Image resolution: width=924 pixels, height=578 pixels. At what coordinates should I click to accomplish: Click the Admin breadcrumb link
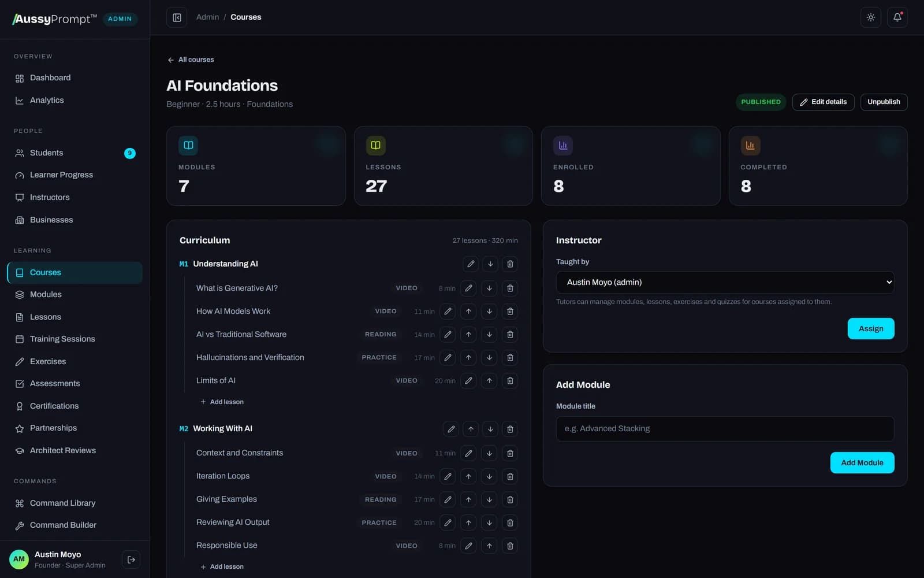click(207, 17)
